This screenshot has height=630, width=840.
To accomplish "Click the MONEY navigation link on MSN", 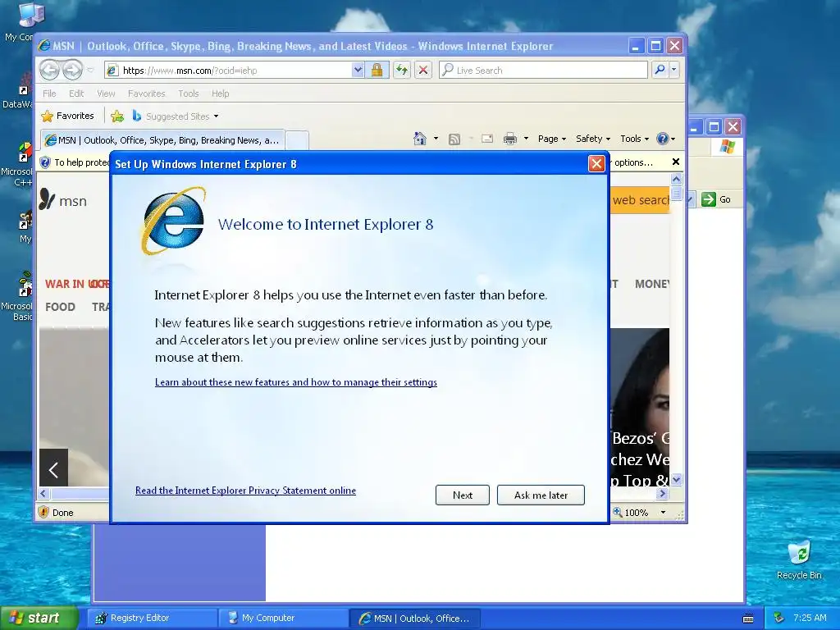I will point(652,284).
